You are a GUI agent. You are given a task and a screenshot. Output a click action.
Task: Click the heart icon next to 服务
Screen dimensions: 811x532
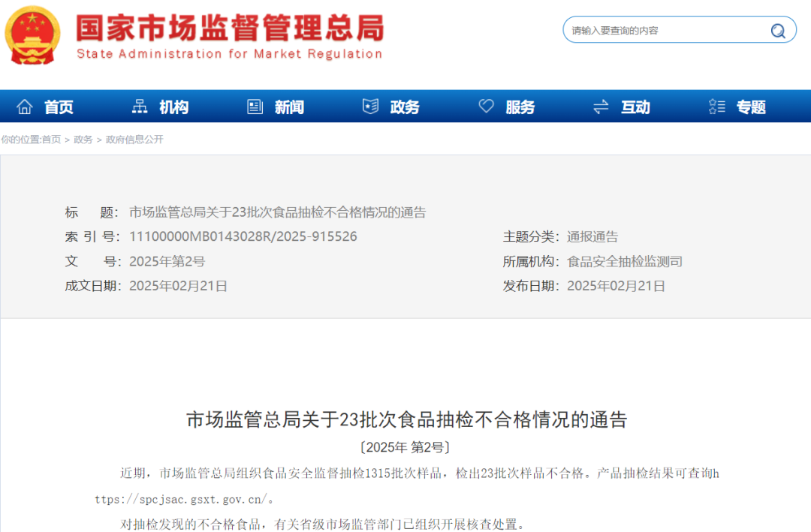(x=487, y=106)
